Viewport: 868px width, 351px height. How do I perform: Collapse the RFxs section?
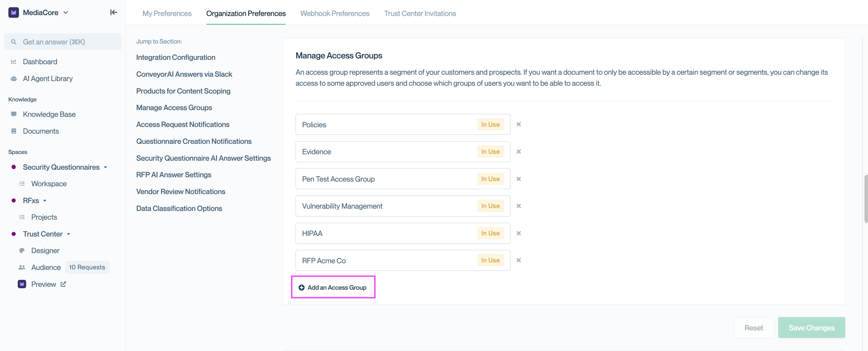(x=44, y=200)
